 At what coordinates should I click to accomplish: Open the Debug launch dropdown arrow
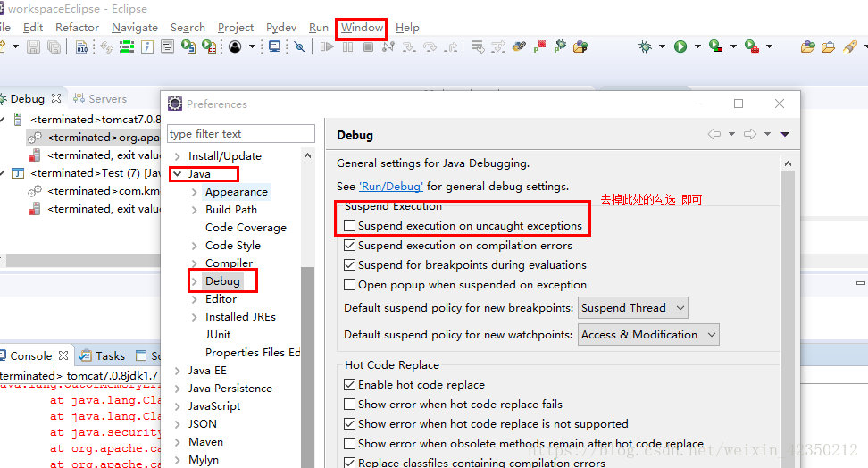point(662,47)
